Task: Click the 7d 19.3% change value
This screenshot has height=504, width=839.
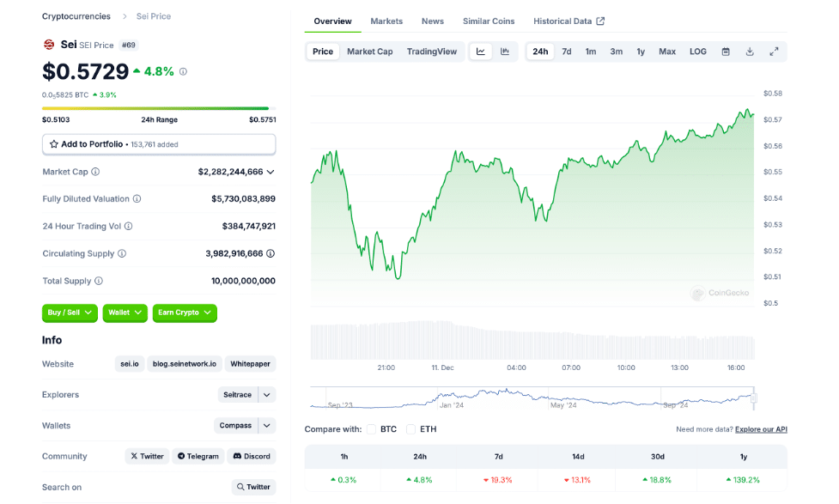Action: click(498, 480)
